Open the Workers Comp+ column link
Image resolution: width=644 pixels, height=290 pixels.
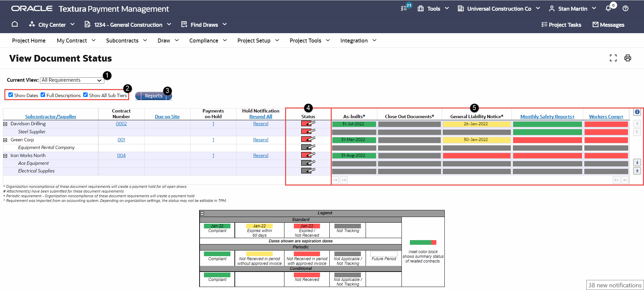point(606,117)
